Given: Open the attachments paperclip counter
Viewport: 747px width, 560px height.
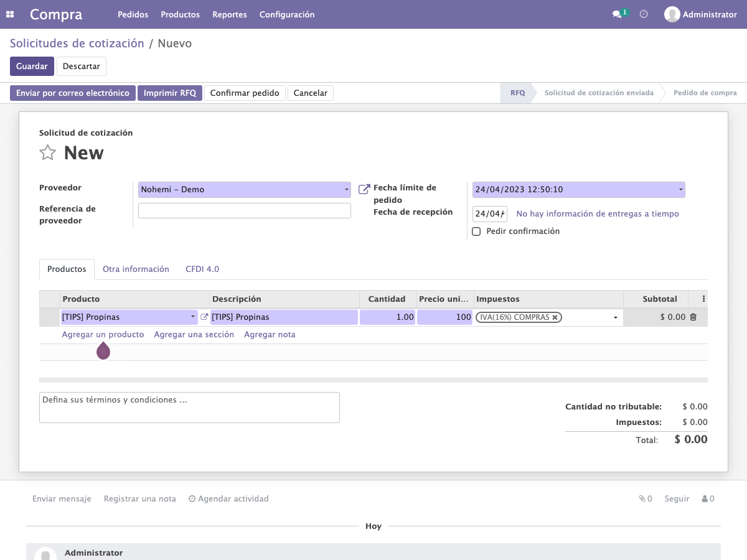Looking at the screenshot, I should 646,499.
